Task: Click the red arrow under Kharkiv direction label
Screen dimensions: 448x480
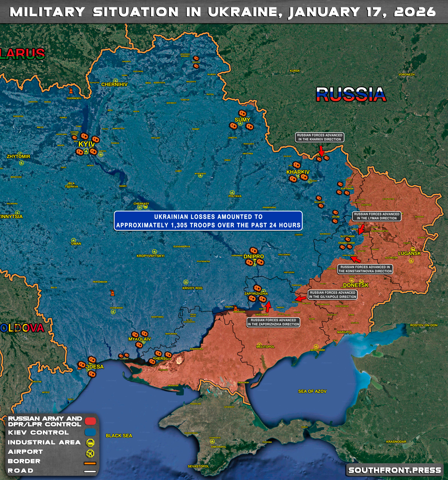Action: coord(321,151)
